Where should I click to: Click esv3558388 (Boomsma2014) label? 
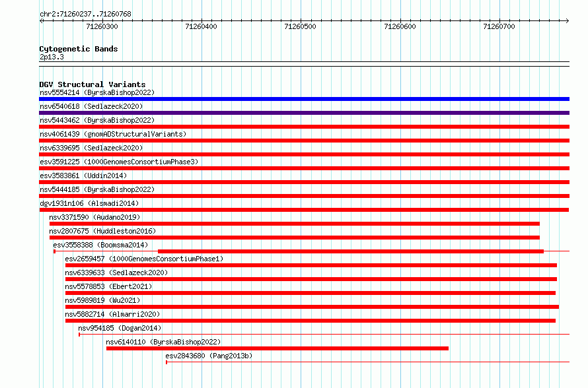click(x=100, y=245)
